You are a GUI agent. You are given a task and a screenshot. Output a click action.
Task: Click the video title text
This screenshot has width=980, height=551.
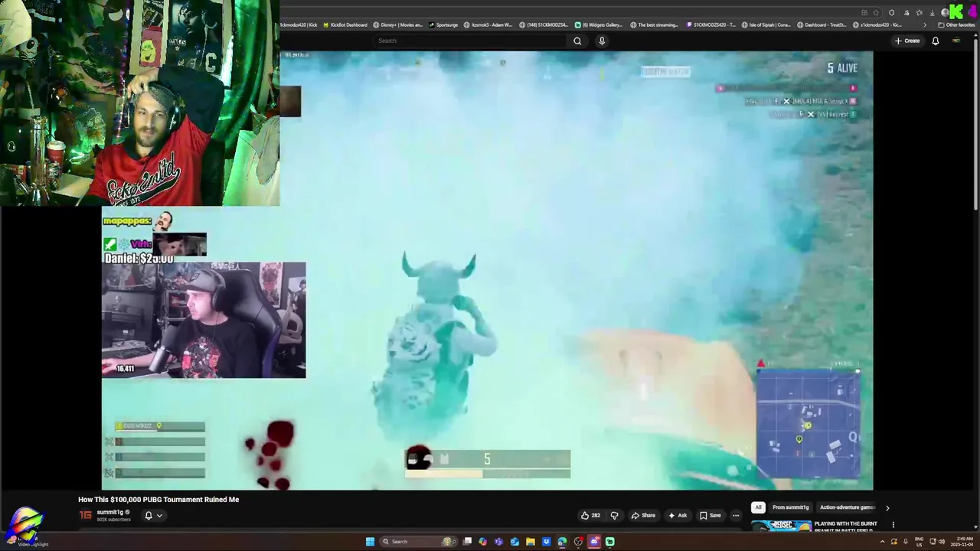(x=158, y=500)
